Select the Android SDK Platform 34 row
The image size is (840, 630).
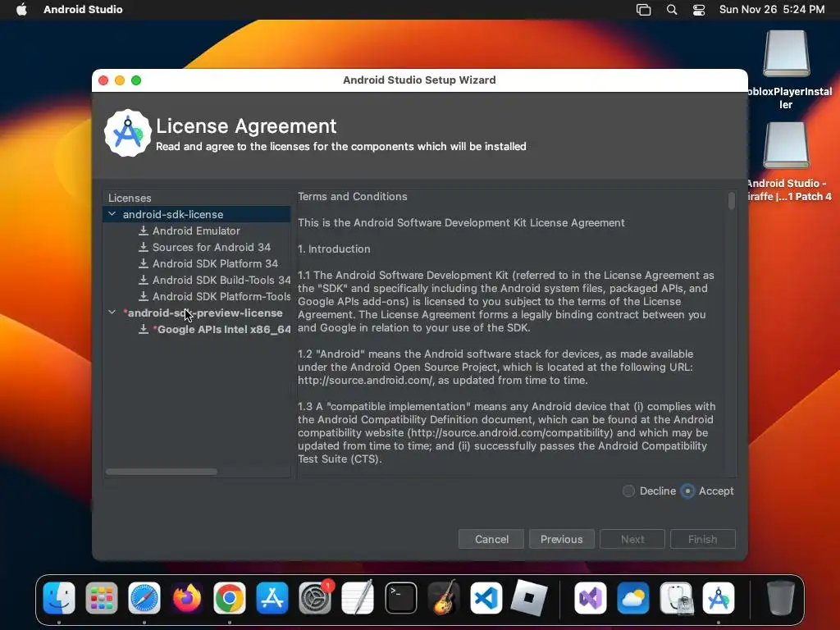click(197, 263)
